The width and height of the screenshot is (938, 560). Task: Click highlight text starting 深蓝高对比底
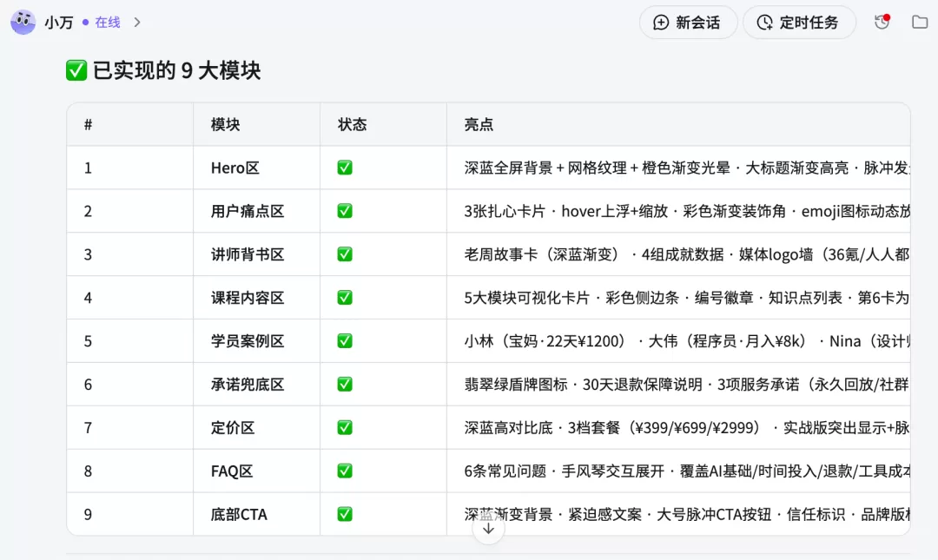click(x=687, y=428)
